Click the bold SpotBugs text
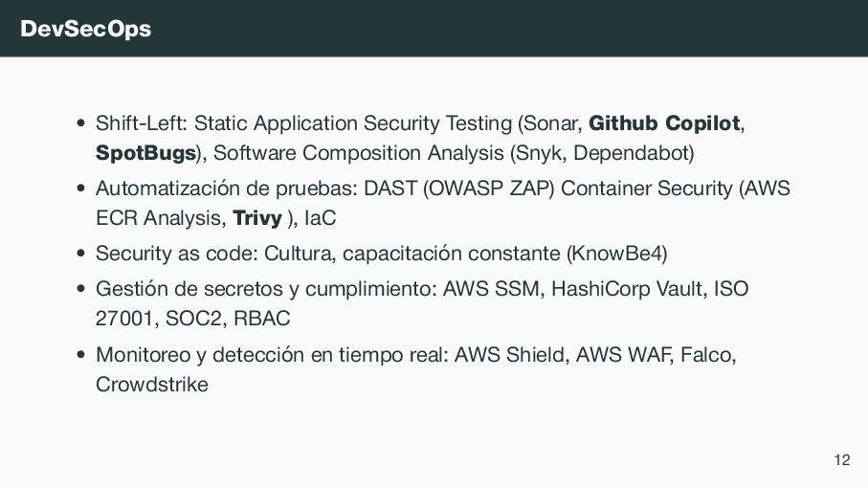The image size is (868, 488). 146,153
